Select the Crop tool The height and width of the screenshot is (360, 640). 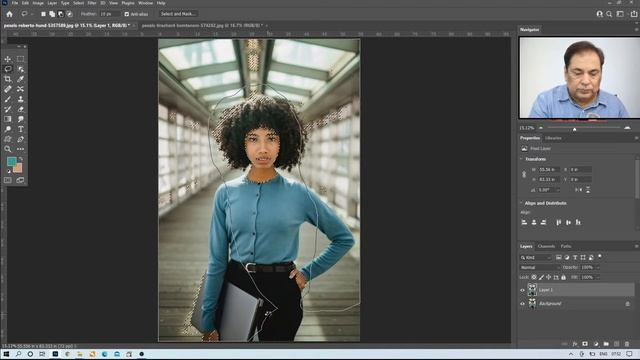8,79
